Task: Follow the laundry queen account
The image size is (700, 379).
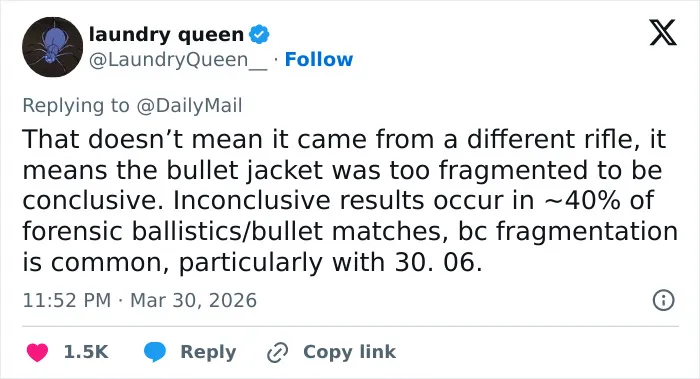Action: coord(319,59)
